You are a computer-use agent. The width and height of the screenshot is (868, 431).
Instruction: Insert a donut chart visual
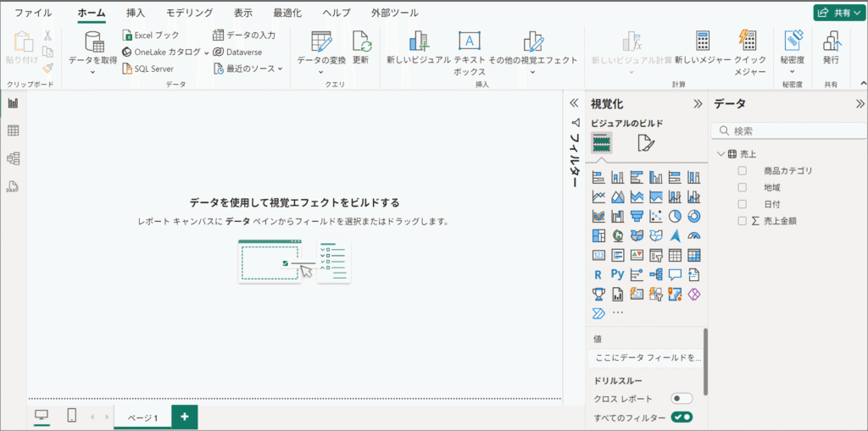[693, 216]
